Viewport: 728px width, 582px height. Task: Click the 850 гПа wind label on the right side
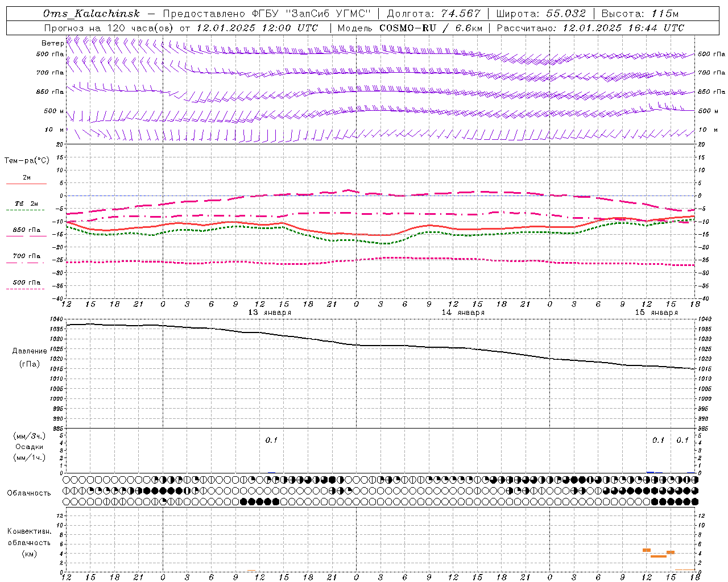tap(712, 92)
